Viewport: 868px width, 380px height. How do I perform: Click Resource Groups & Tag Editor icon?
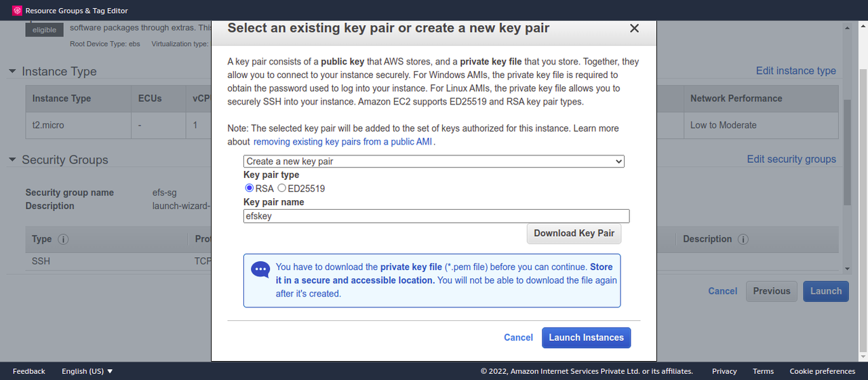16,10
